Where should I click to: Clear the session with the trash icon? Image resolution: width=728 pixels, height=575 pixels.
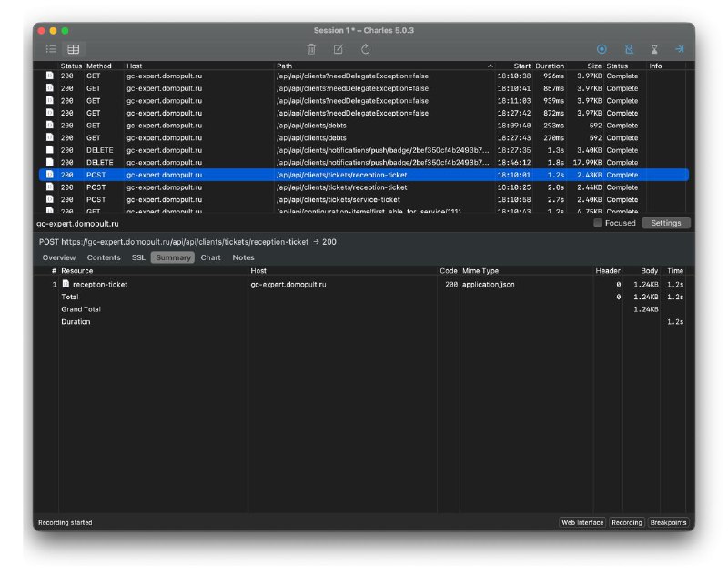click(311, 49)
